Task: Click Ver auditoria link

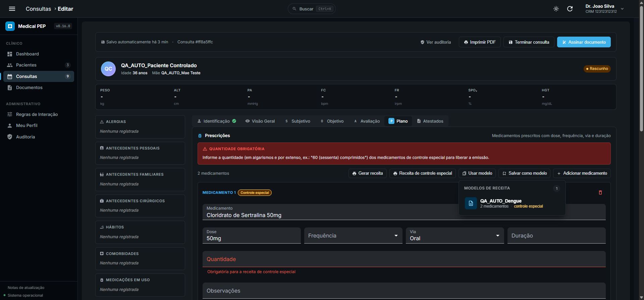Action: [x=436, y=42]
